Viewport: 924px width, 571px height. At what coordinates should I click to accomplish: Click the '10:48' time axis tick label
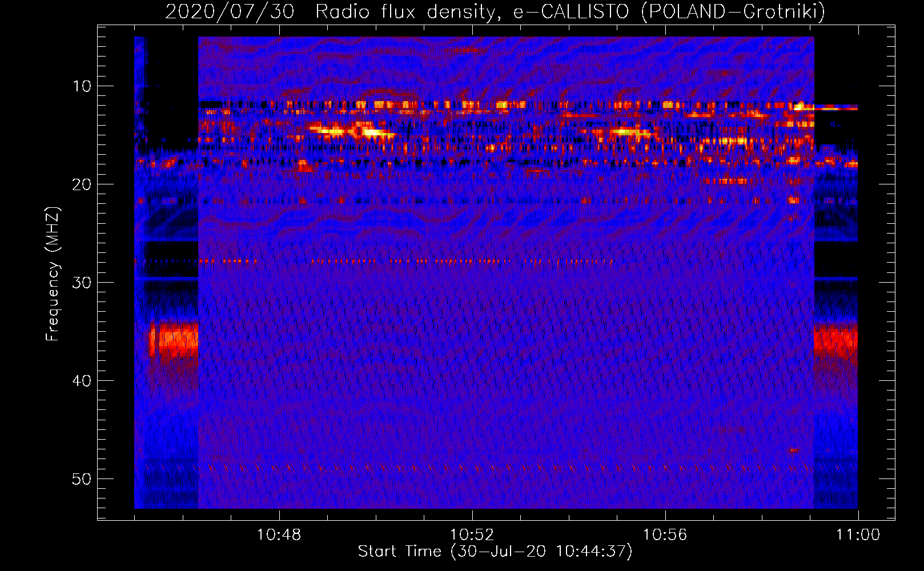(x=279, y=535)
